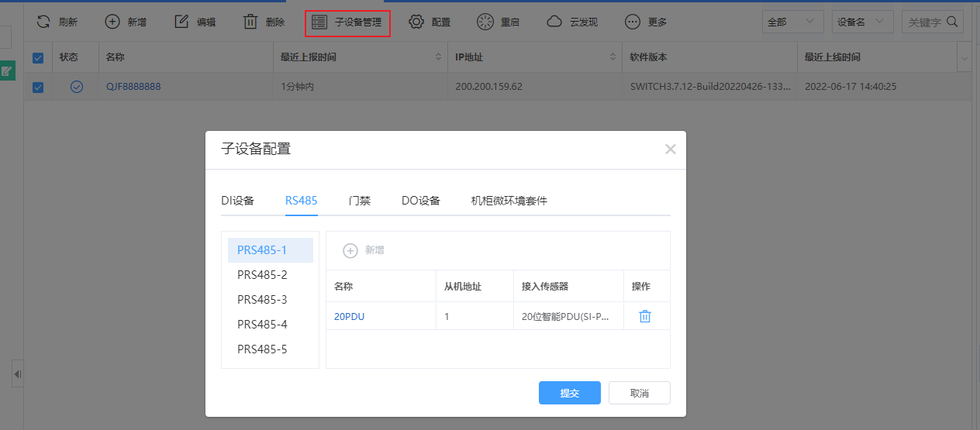Image resolution: width=980 pixels, height=430 pixels.
Task: Click the 编辑 edit icon
Action: point(181,22)
